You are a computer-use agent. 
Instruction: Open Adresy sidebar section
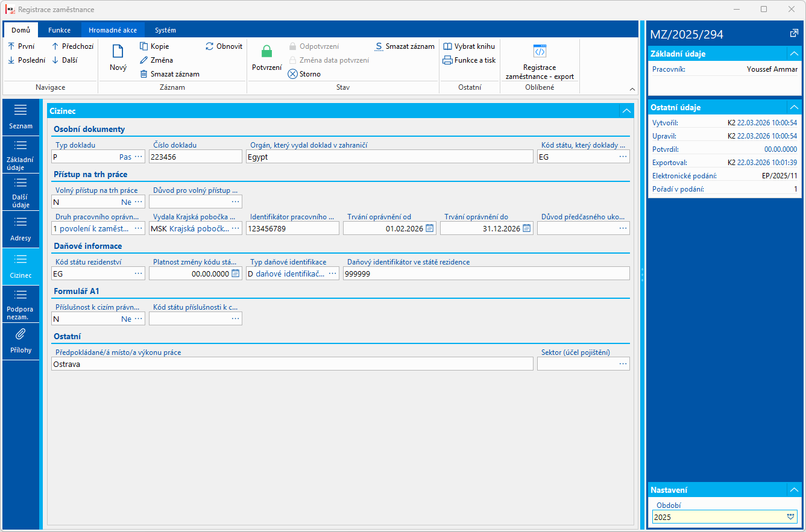click(20, 230)
